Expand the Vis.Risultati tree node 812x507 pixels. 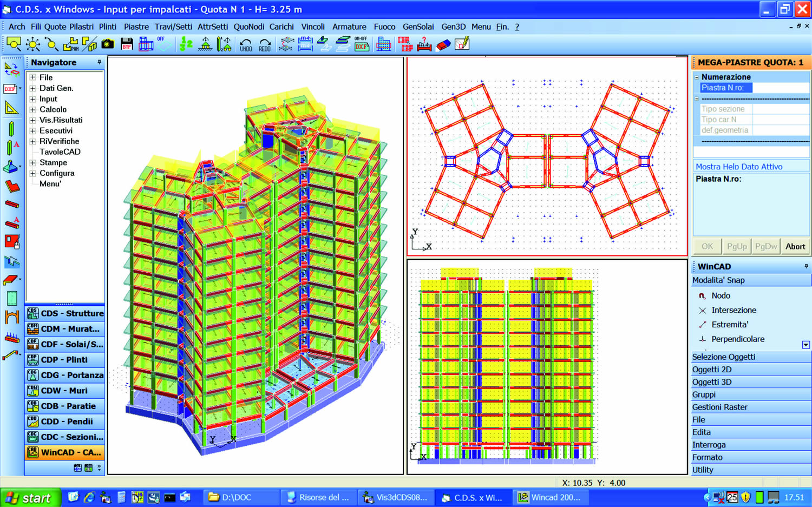pyautogui.click(x=33, y=120)
